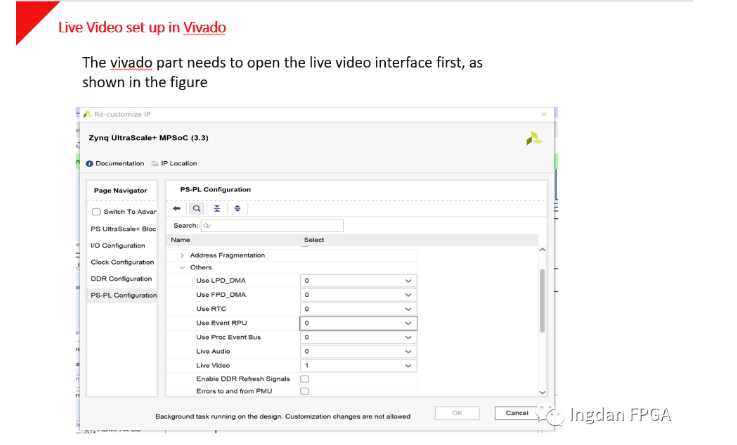Open the Use FPD_DMA dropdown
This screenshot has height=445, width=737.
(x=358, y=295)
